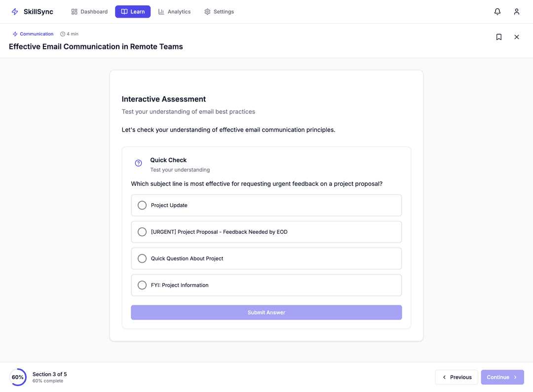Pick the "FYI: Project Information" radio button
The height and width of the screenshot is (392, 533).
pos(142,285)
